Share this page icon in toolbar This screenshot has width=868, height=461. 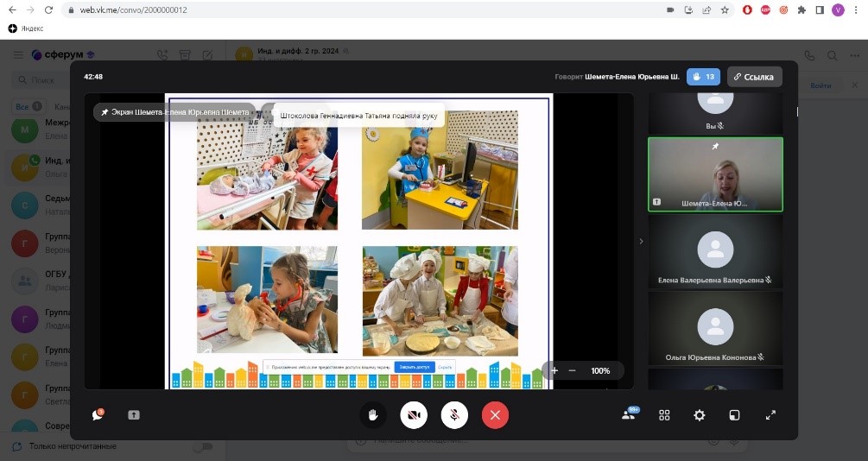click(706, 10)
